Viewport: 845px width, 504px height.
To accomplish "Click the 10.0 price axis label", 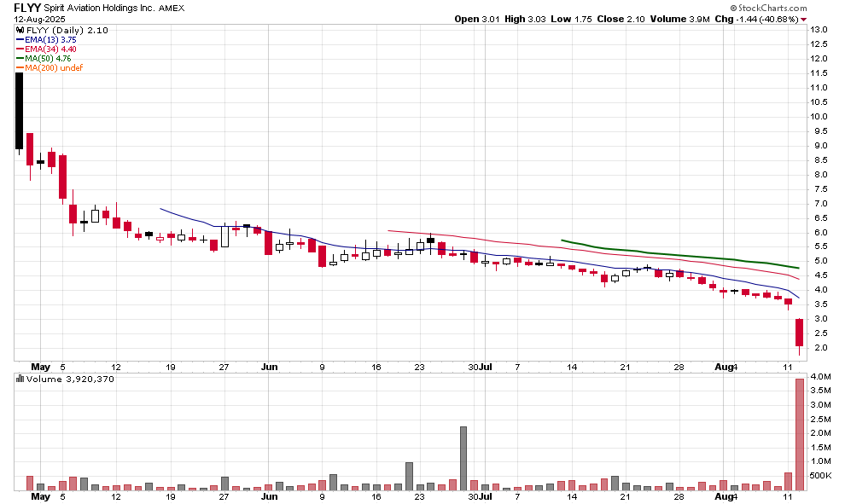I will pos(819,116).
